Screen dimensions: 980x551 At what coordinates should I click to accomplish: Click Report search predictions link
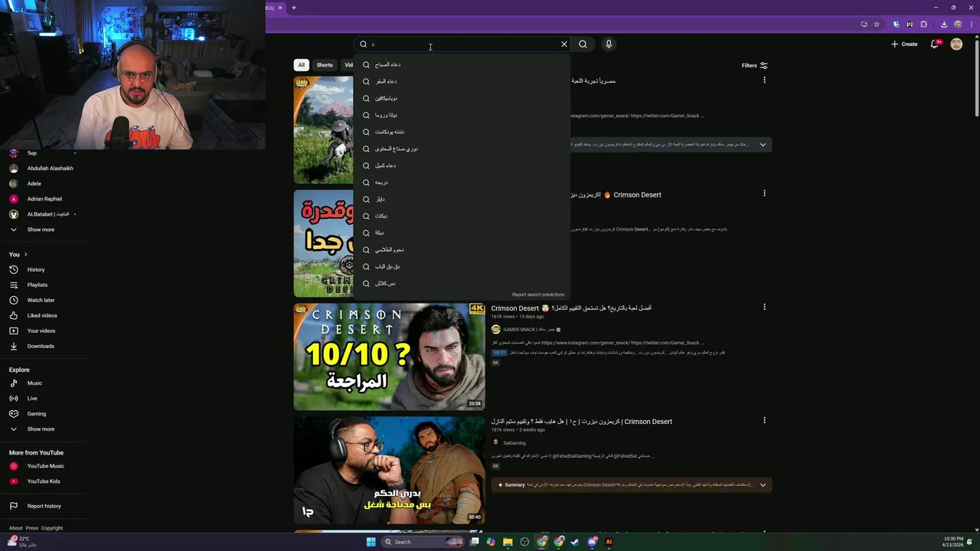538,295
